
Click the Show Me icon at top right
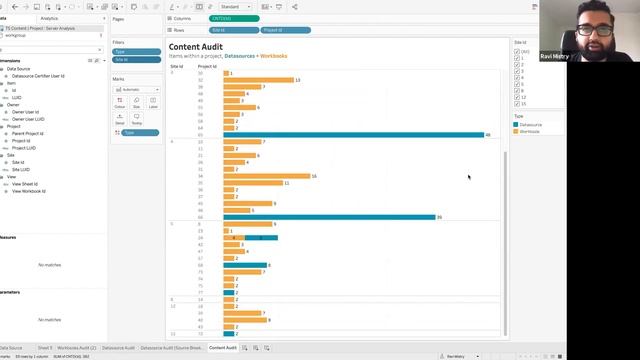tap(534, 7)
